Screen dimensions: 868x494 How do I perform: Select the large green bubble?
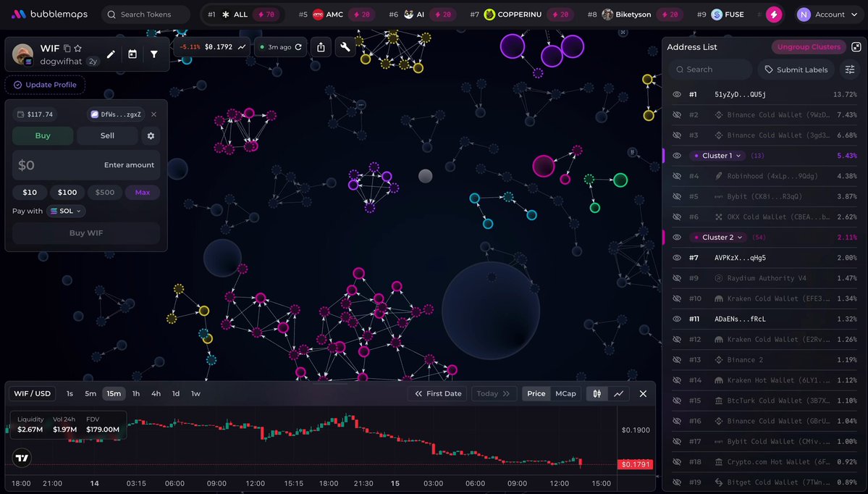620,180
